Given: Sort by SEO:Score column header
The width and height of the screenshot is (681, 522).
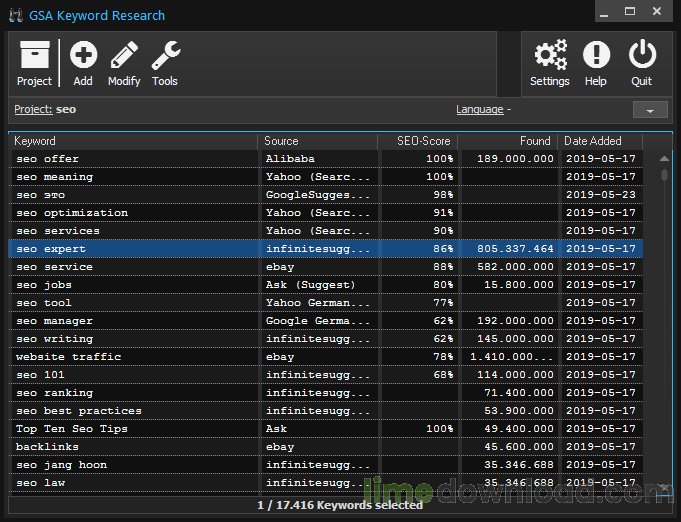Looking at the screenshot, I should pyautogui.click(x=418, y=141).
